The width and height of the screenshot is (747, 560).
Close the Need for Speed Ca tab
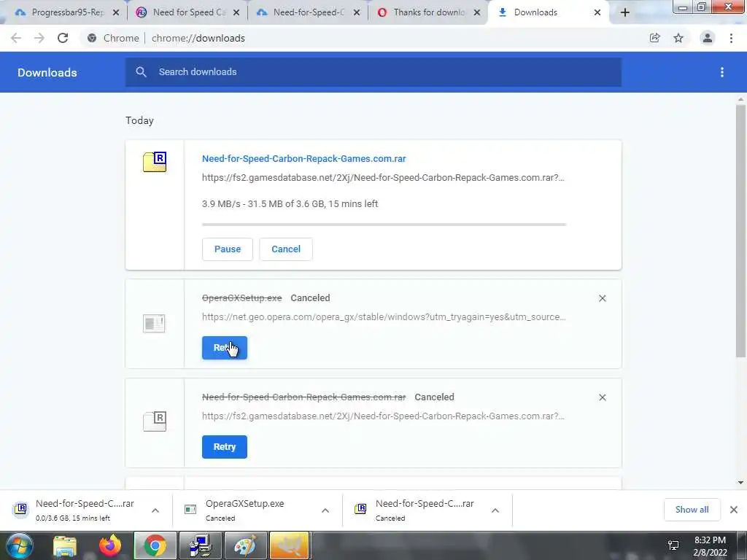tap(236, 13)
